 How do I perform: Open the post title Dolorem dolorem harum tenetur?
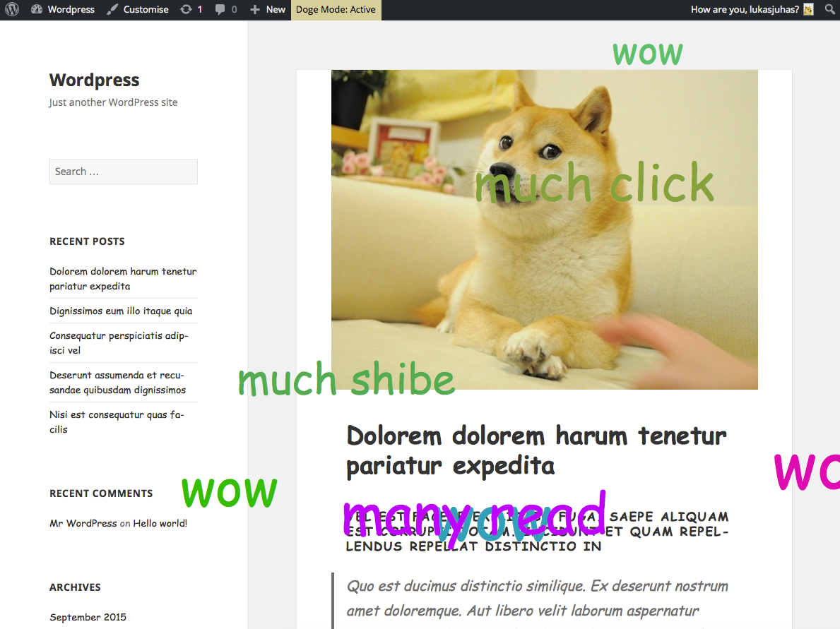click(x=536, y=450)
